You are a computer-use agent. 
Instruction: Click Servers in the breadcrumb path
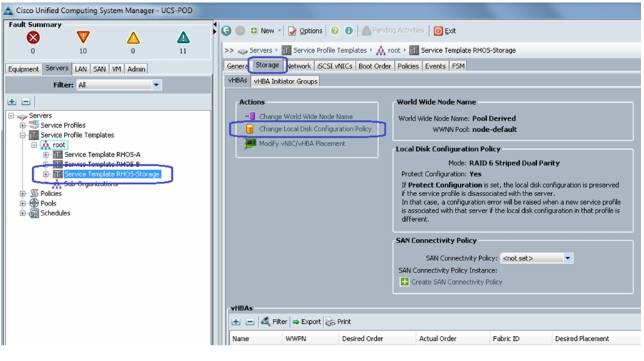point(261,51)
